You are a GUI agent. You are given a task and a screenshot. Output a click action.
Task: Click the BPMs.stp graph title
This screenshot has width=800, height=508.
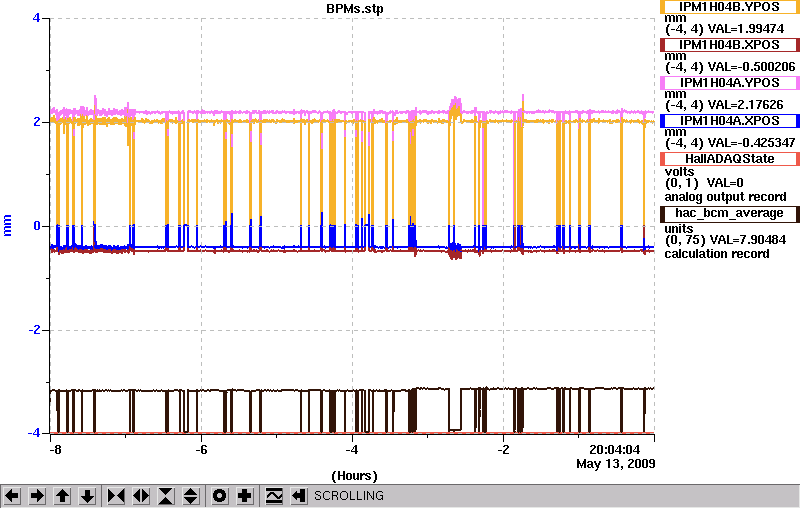pos(355,9)
